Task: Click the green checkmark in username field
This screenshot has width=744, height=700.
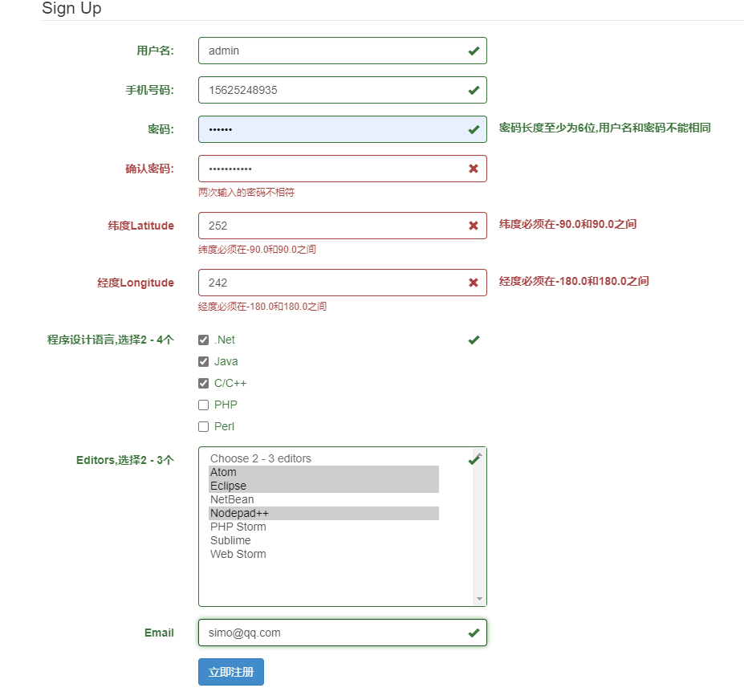Action: tap(474, 51)
